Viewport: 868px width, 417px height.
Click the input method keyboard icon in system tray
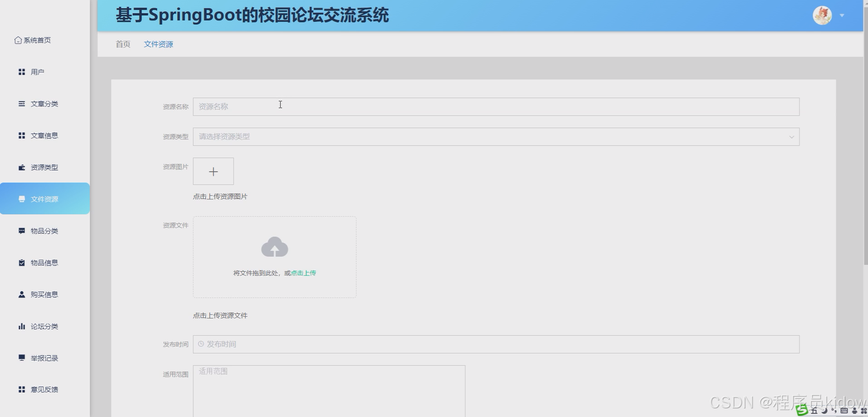pos(844,411)
